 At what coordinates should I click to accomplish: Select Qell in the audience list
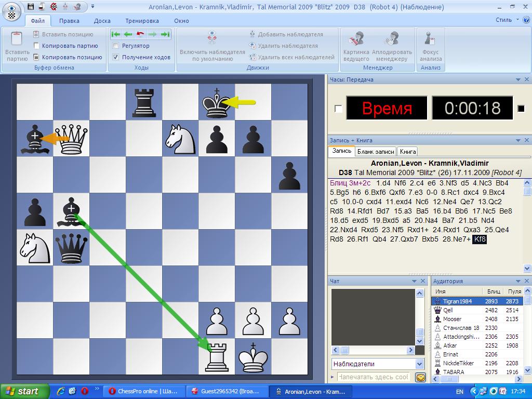point(448,310)
